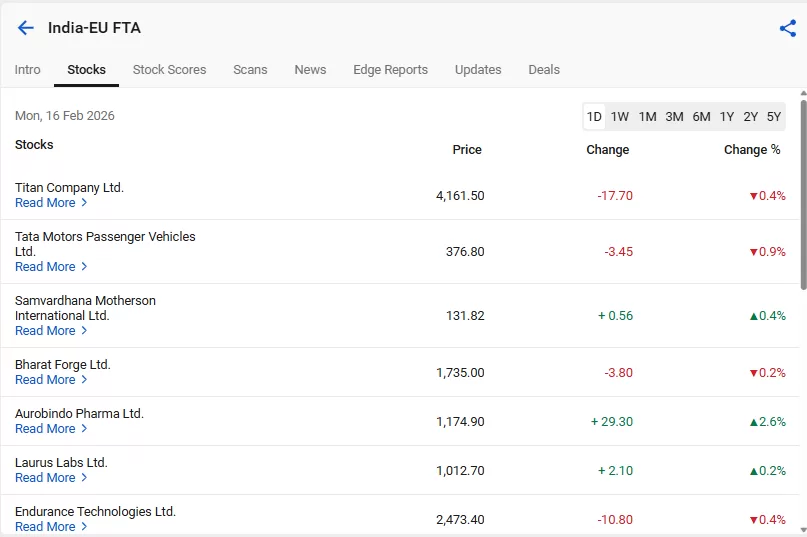This screenshot has height=537, width=807.
Task: Click the +0.56 change value
Action: click(x=615, y=316)
